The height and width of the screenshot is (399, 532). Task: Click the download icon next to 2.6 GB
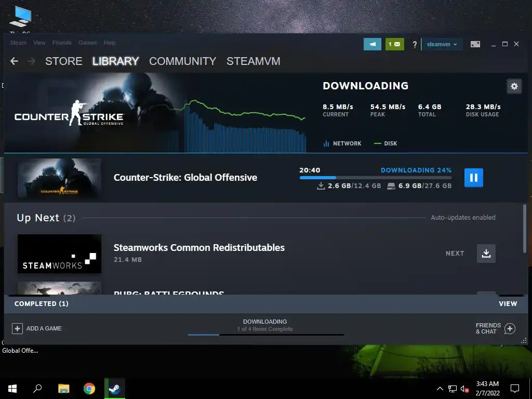point(321,186)
